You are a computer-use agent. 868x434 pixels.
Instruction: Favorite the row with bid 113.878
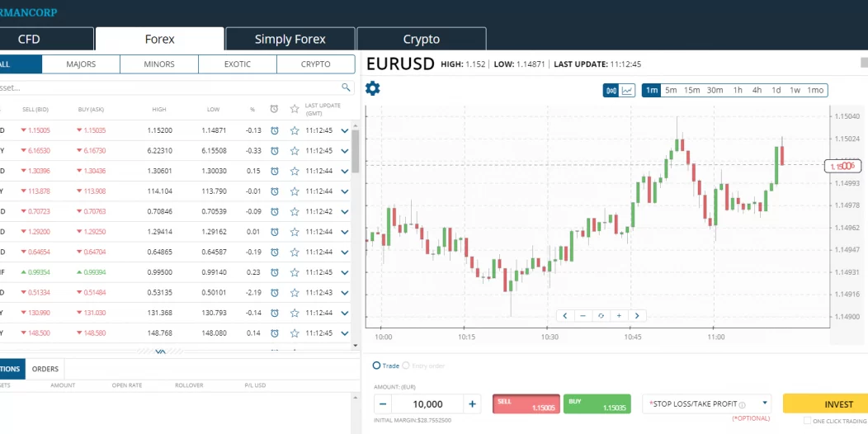pos(295,191)
